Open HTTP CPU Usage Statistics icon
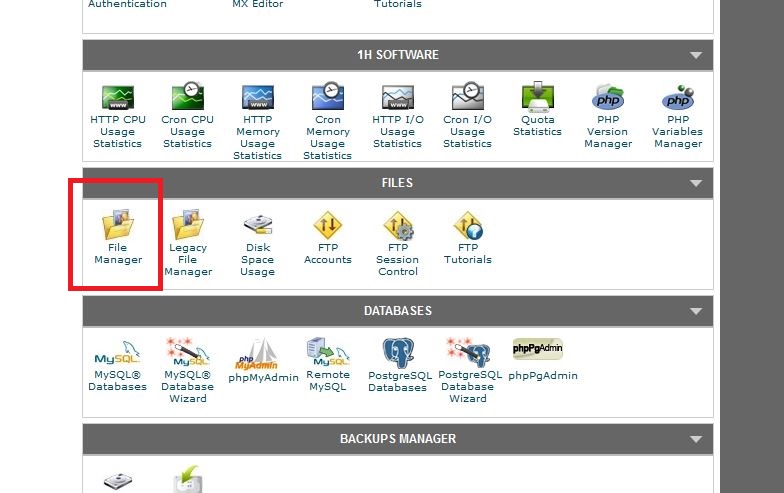This screenshot has height=493, width=784. (118, 97)
